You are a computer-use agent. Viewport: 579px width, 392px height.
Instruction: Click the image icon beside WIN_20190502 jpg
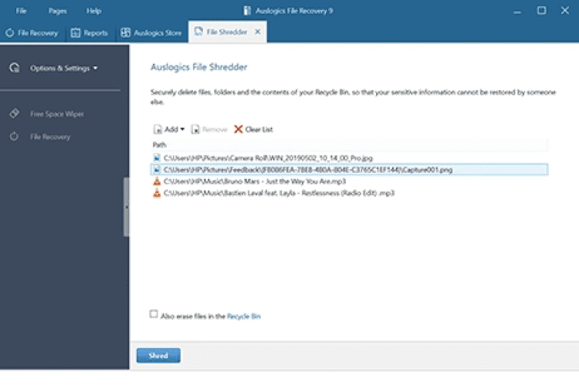pos(157,158)
